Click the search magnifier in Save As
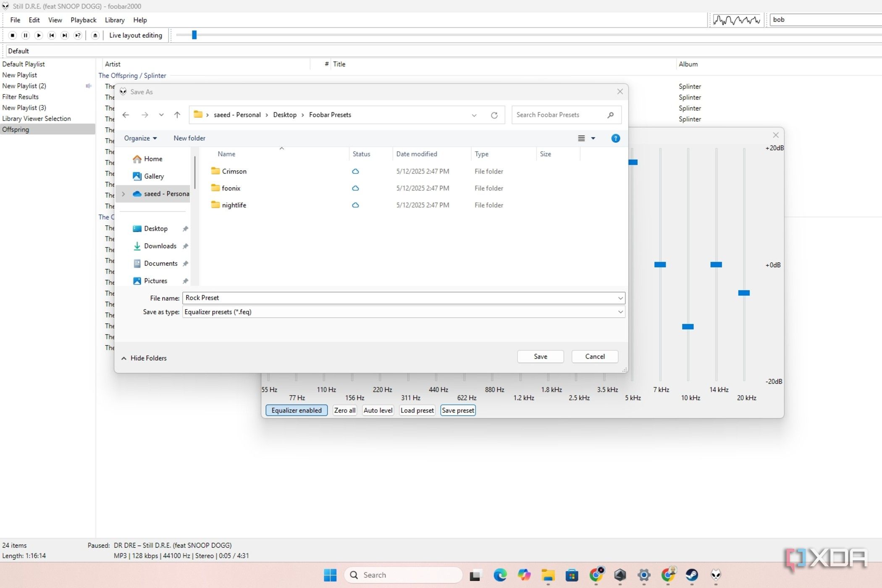882x588 pixels. [610, 115]
